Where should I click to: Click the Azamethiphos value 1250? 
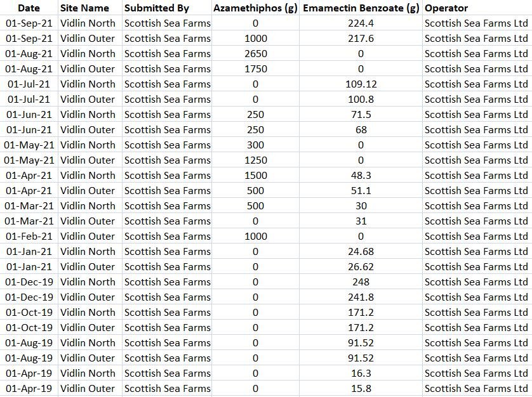point(255,160)
